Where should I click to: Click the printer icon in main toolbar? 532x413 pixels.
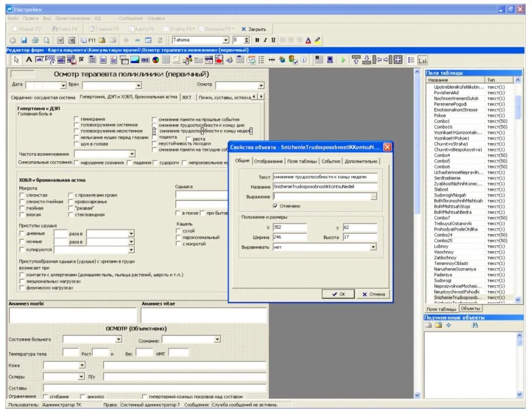pyautogui.click(x=35, y=40)
